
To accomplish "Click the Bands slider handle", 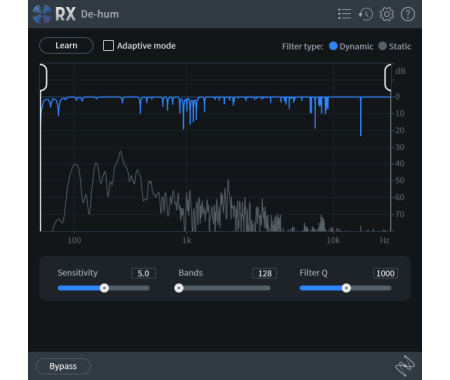I will tap(179, 288).
